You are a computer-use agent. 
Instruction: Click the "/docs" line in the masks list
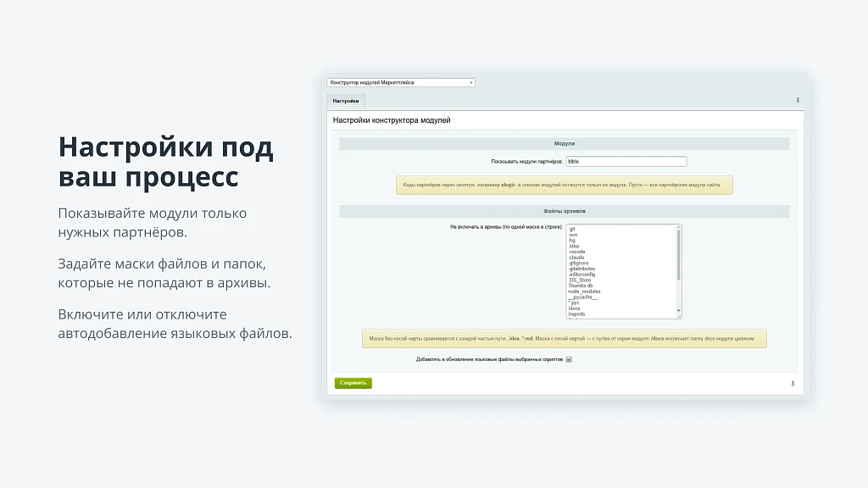(574, 308)
